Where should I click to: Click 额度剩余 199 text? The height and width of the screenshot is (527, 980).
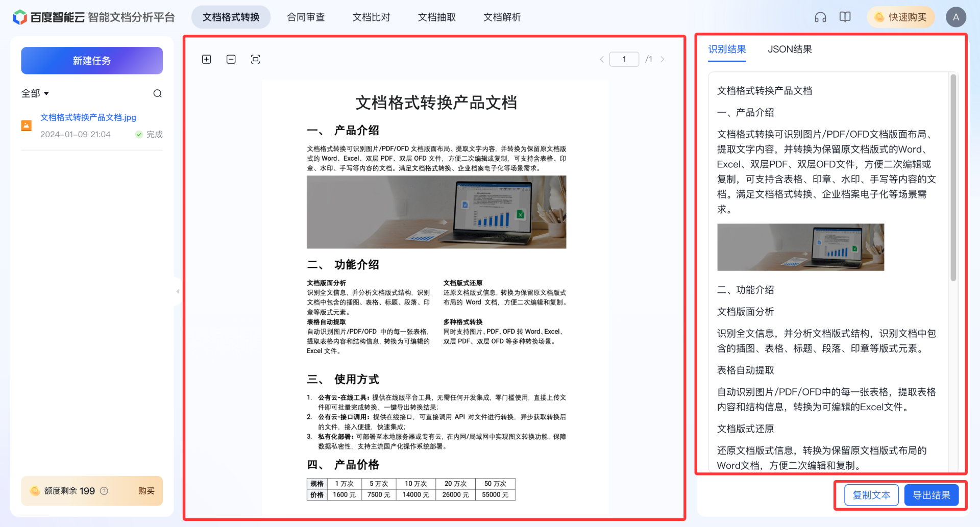(69, 491)
